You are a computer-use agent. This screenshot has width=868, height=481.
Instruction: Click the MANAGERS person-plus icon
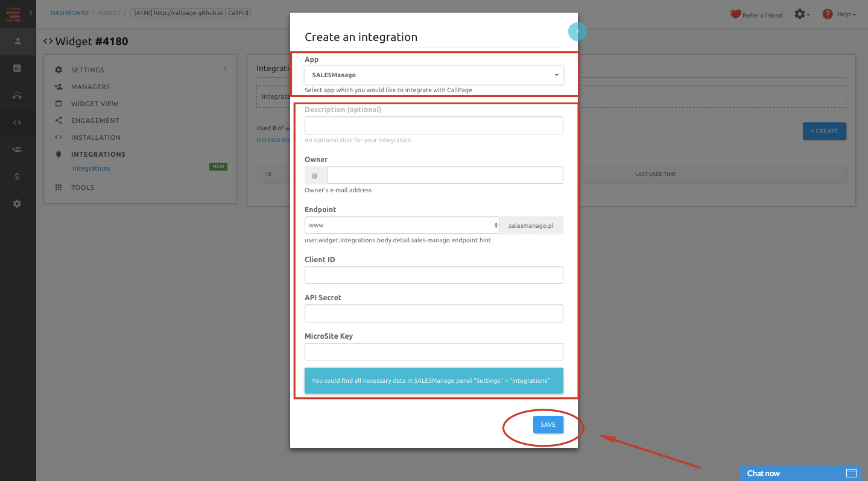(59, 87)
